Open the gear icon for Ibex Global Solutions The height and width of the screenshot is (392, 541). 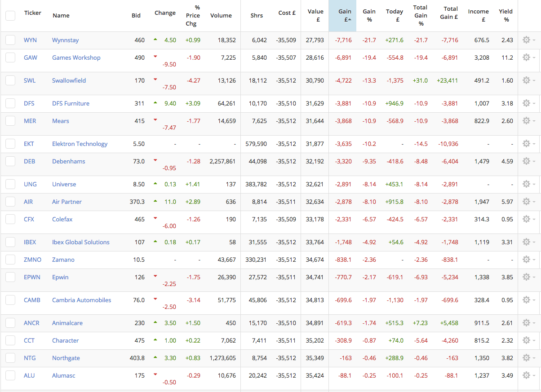tap(527, 242)
